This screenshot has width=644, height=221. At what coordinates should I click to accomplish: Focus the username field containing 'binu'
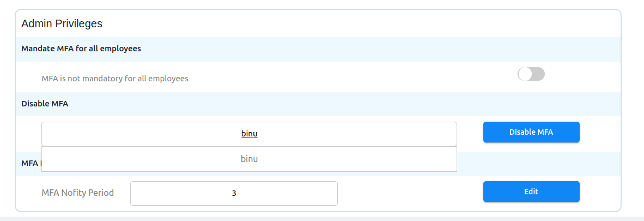327,134
